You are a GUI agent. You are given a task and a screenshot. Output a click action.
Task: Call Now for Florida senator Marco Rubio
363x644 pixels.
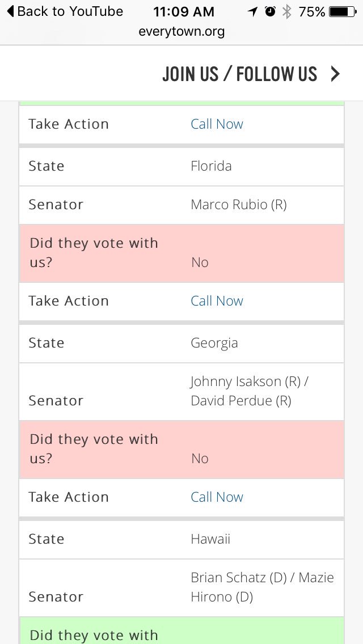(x=217, y=301)
